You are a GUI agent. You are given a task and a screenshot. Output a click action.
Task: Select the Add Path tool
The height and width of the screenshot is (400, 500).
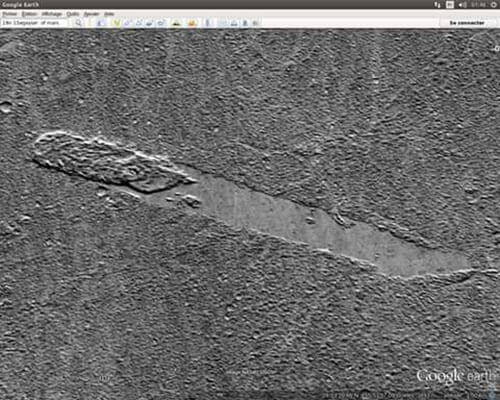click(138, 23)
